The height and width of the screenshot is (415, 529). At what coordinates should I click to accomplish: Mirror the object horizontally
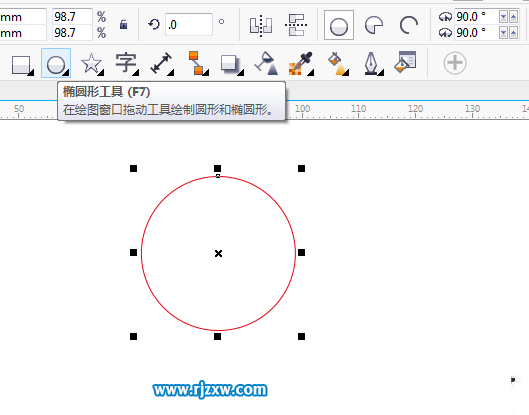tap(261, 26)
